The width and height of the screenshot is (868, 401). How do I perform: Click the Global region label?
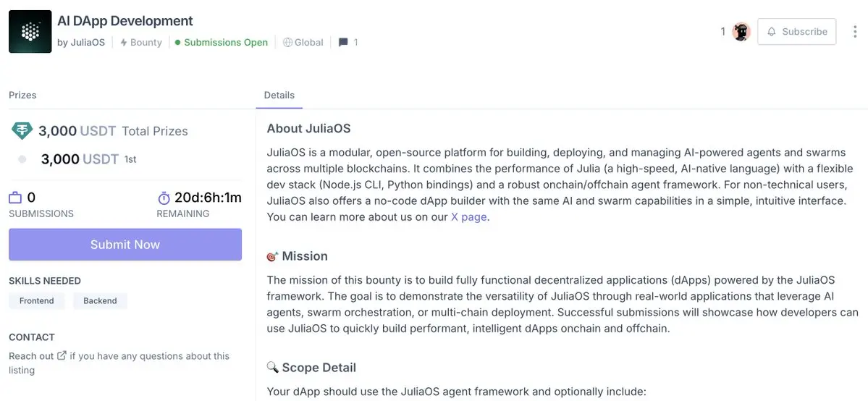point(309,42)
